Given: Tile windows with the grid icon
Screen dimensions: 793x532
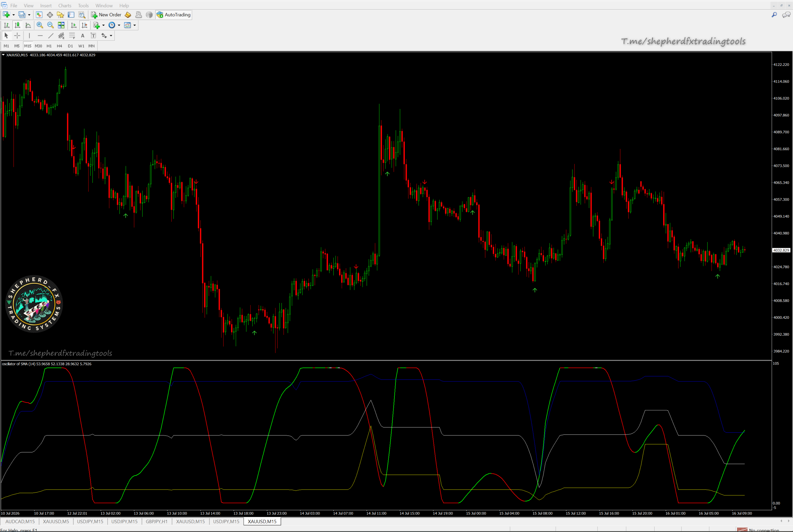Looking at the screenshot, I should coord(61,25).
